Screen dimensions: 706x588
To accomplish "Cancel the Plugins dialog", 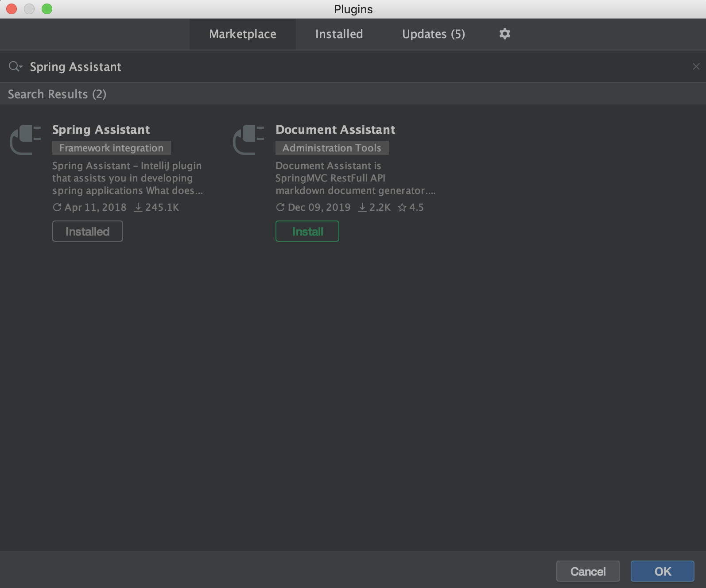I will click(588, 572).
